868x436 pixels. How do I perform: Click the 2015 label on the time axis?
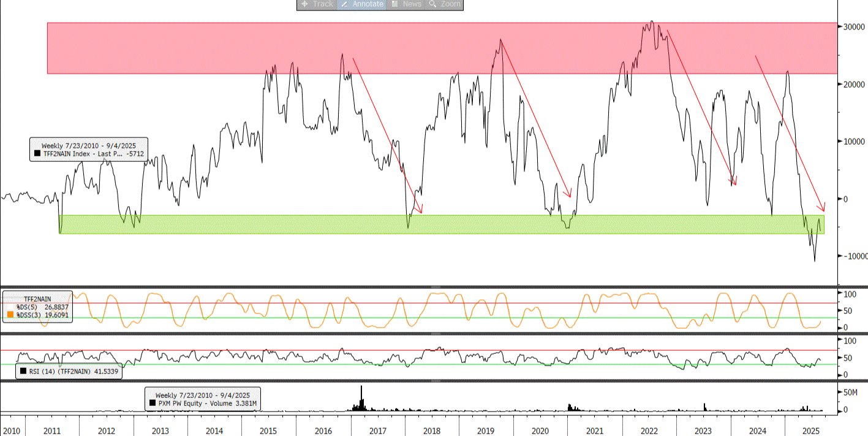point(268,431)
